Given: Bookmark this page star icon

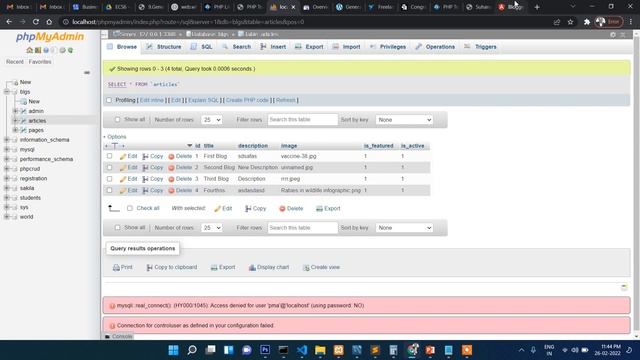Looking at the screenshot, I should click(571, 22).
